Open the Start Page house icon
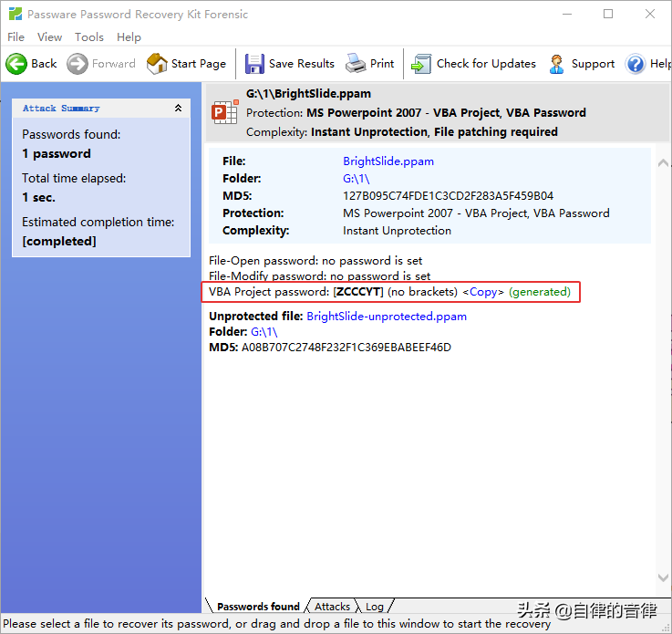672x634 pixels. point(157,64)
